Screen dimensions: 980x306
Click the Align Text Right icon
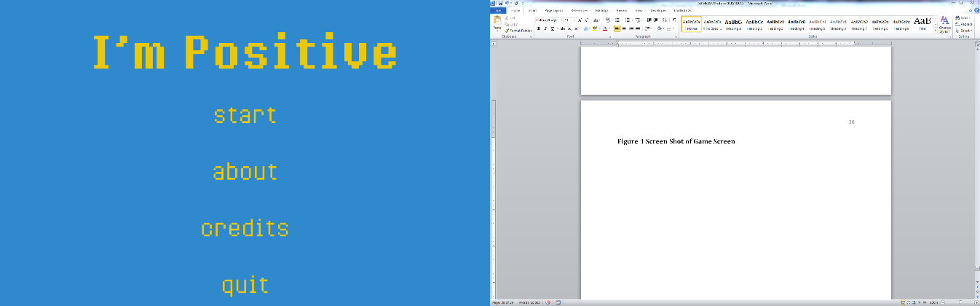click(631, 28)
